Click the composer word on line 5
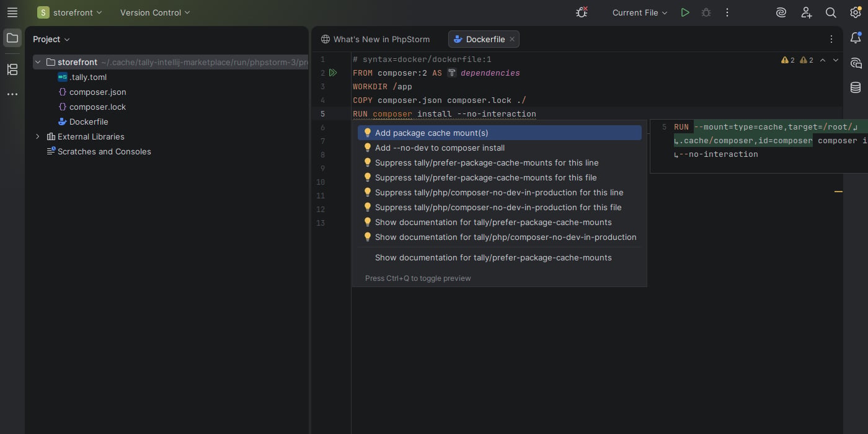 pos(392,114)
